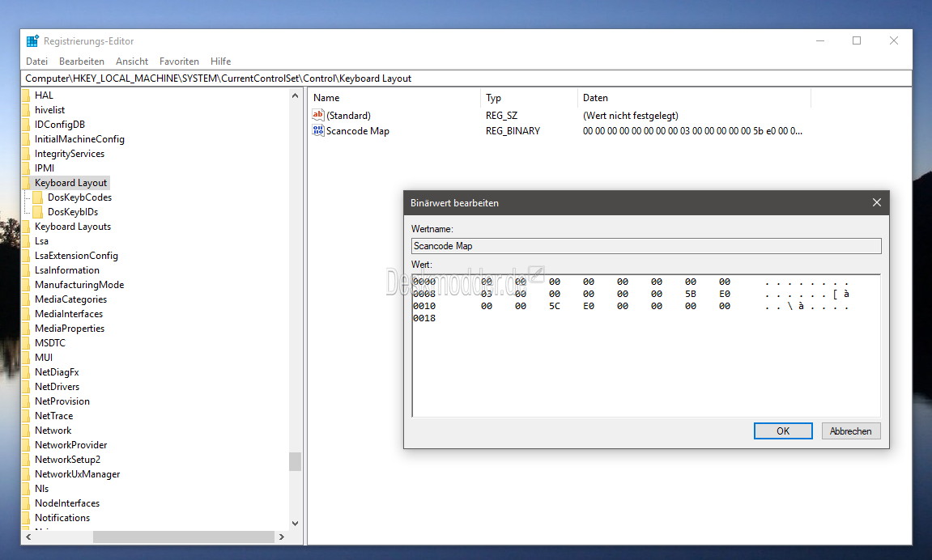Select the DosKeybIDs subkey
Screen dimensions: 932x560
point(73,212)
